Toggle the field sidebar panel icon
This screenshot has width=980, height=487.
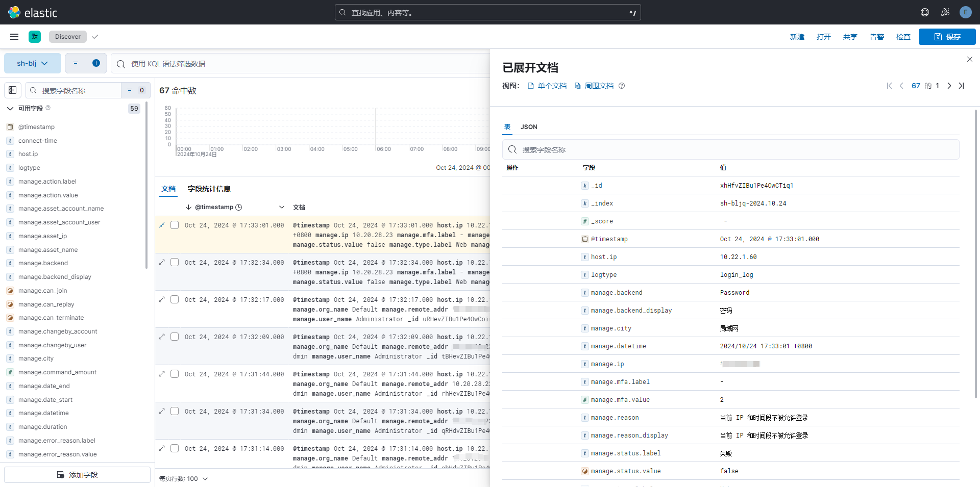pos(13,90)
